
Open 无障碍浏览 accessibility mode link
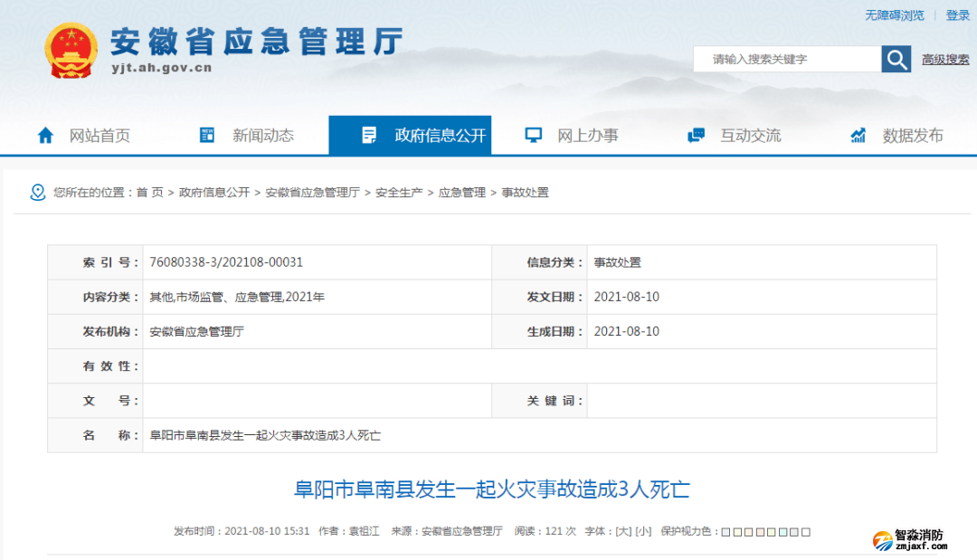pos(894,15)
